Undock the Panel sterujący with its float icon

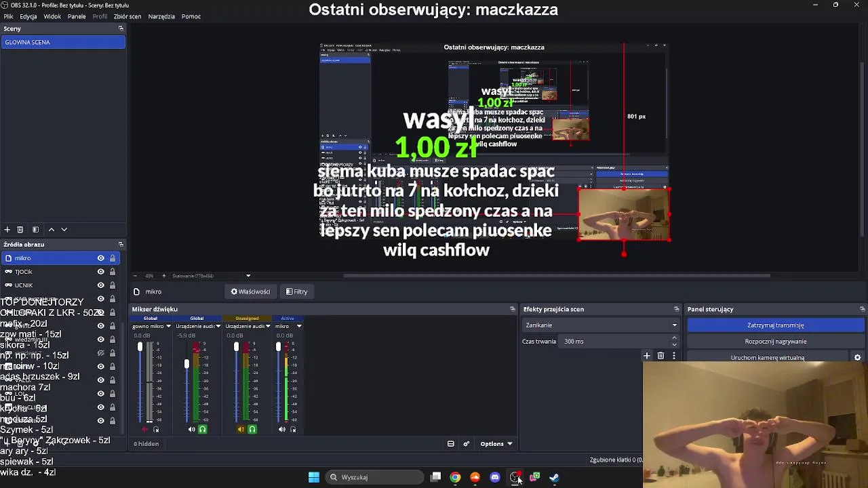[862, 309]
